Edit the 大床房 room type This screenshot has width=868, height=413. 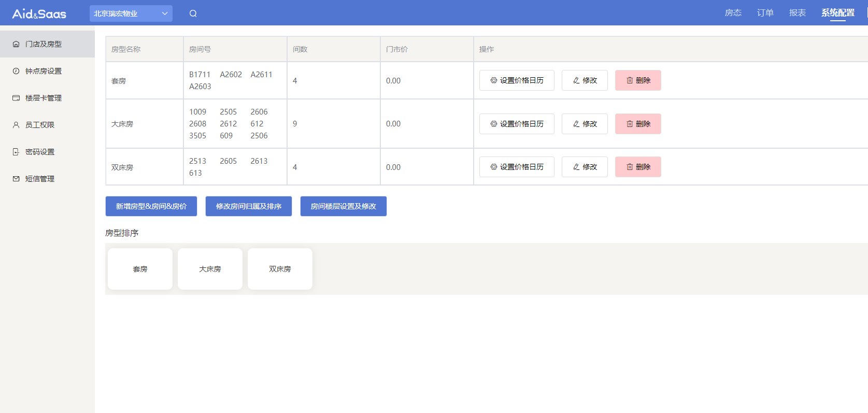[x=584, y=124]
